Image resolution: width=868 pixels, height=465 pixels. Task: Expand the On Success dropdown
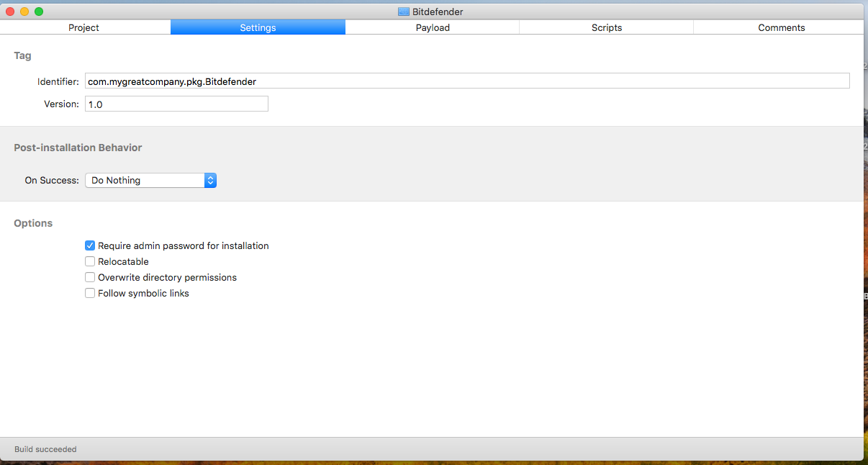click(150, 180)
